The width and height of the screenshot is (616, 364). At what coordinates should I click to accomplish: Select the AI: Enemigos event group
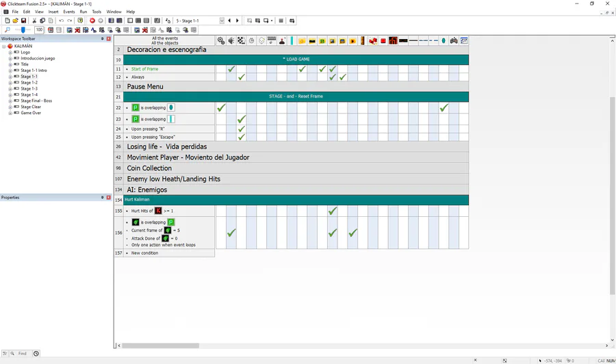pos(296,190)
